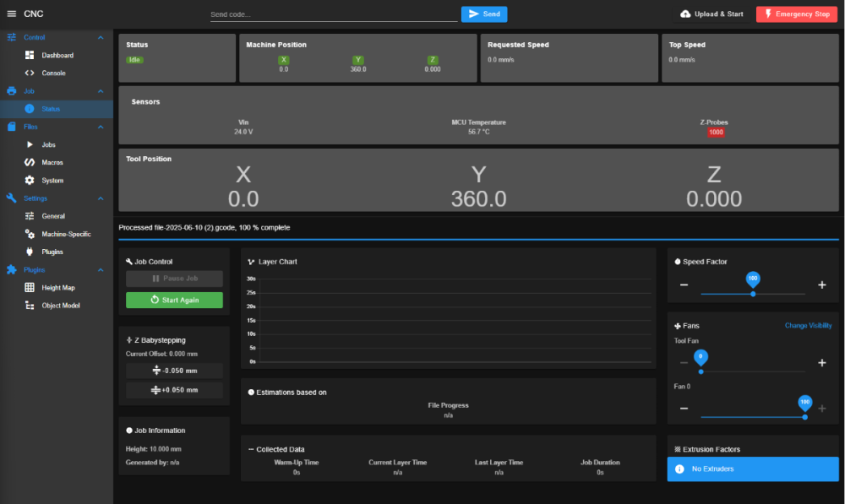Open the Plugins plug icon under Settings
Screen dimensions: 845x504
coord(30,252)
